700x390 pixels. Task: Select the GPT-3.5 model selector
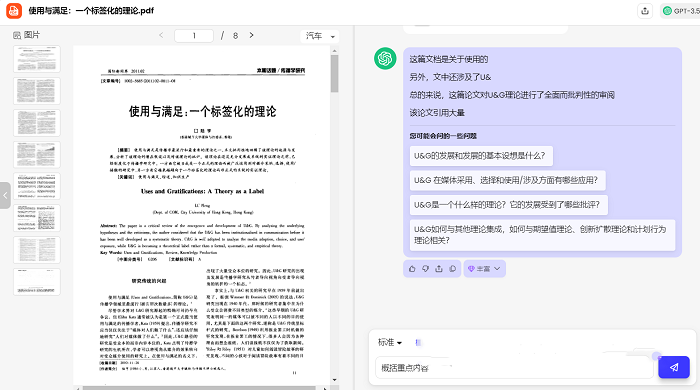pos(680,11)
